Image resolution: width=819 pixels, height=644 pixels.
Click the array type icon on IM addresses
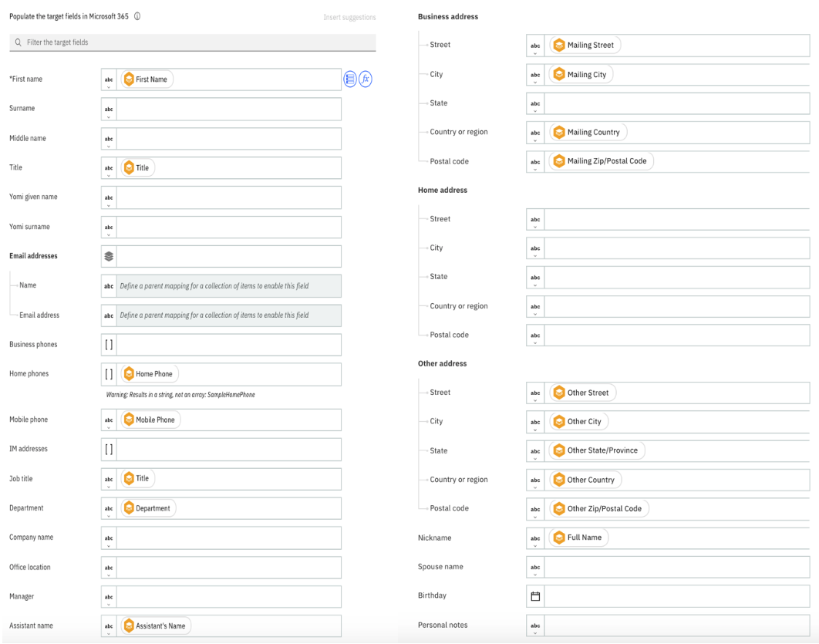pos(109,449)
